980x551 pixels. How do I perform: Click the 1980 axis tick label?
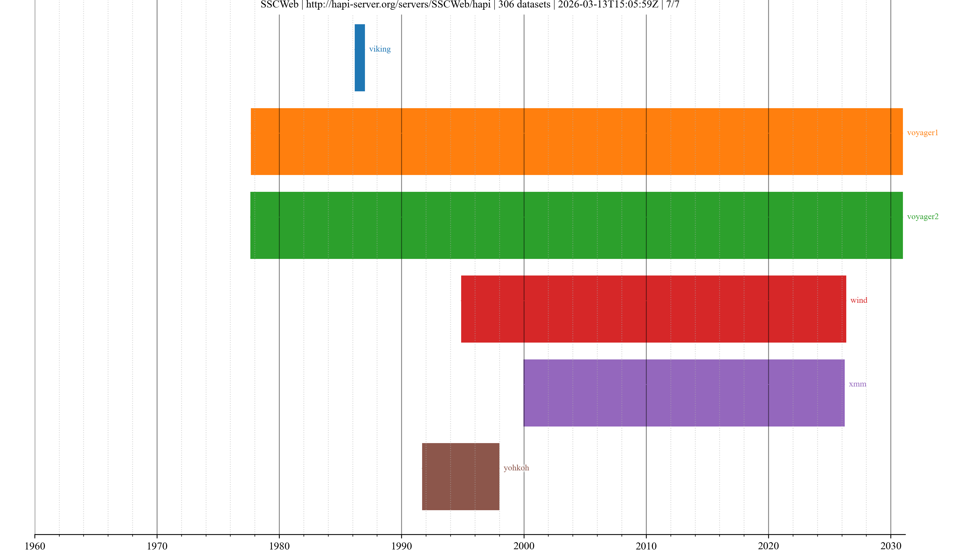pos(279,546)
